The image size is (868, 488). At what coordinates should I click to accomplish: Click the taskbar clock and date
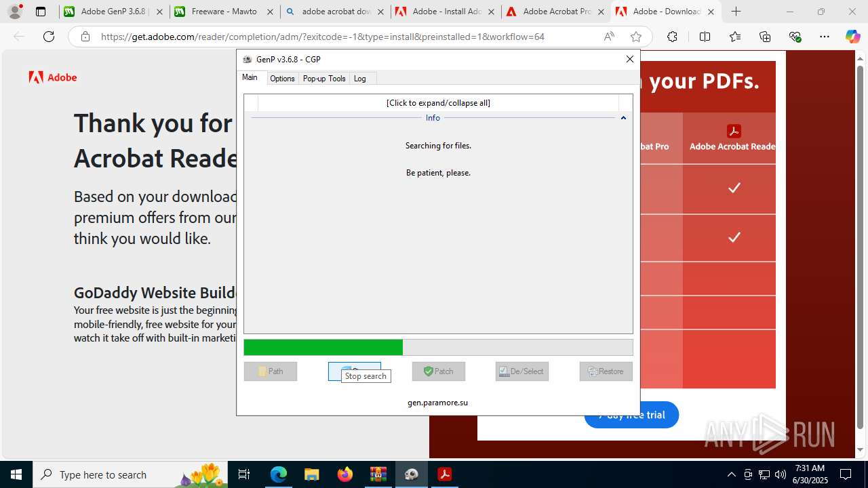point(810,474)
